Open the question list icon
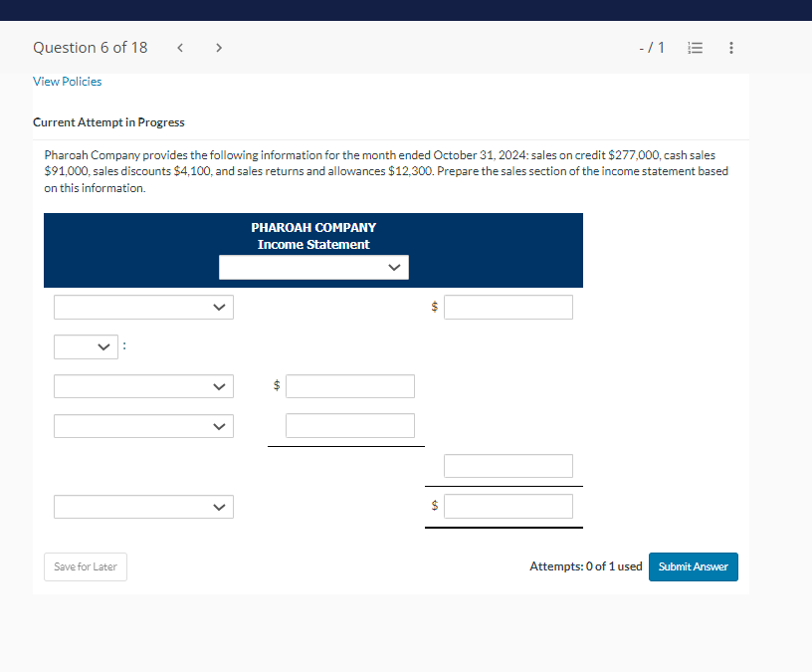812x672 pixels. pyautogui.click(x=695, y=48)
